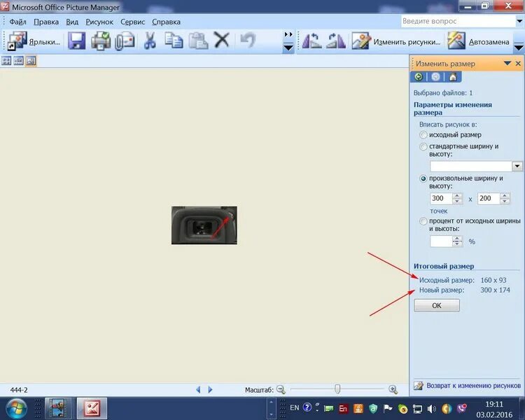
Task: Switch to single picture view icon
Action: (x=31, y=61)
